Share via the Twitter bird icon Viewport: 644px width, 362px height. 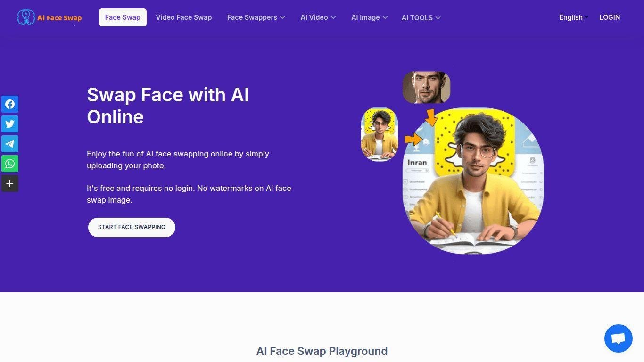[x=10, y=124]
